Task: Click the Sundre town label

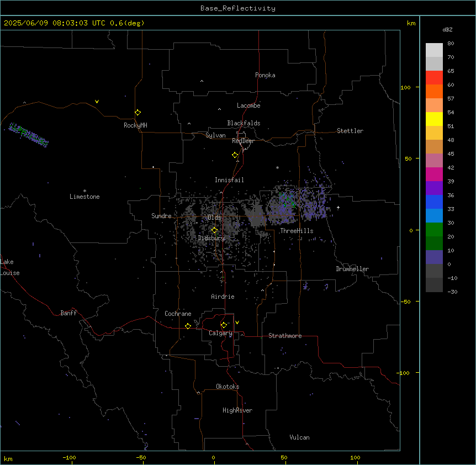Action: (161, 216)
